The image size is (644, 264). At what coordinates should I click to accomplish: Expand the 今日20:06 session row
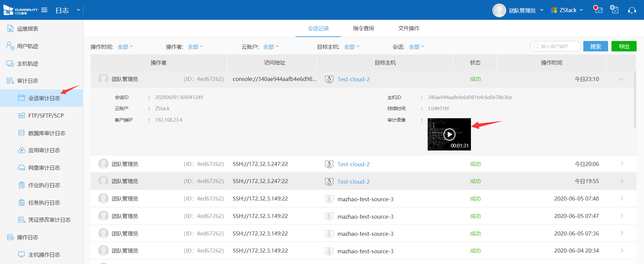pos(622,164)
